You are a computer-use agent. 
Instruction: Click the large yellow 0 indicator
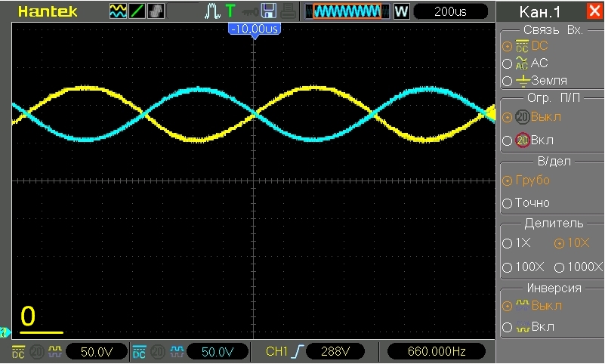[28, 316]
